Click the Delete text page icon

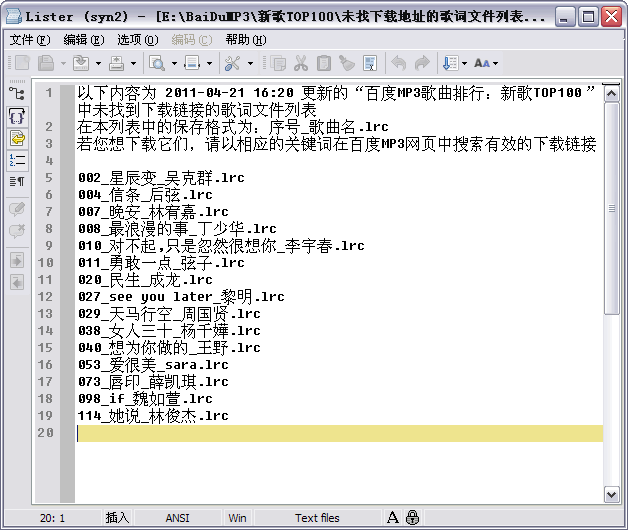370,63
